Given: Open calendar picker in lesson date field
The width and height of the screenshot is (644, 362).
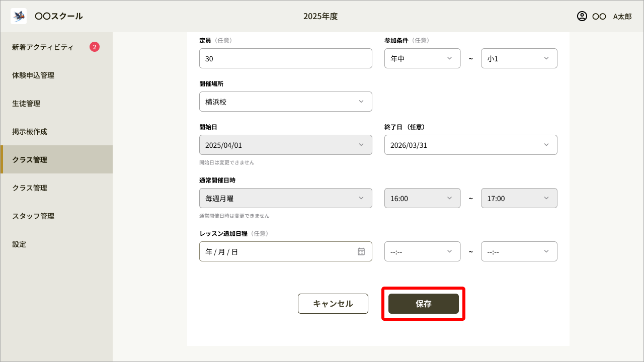Looking at the screenshot, I should (x=361, y=251).
